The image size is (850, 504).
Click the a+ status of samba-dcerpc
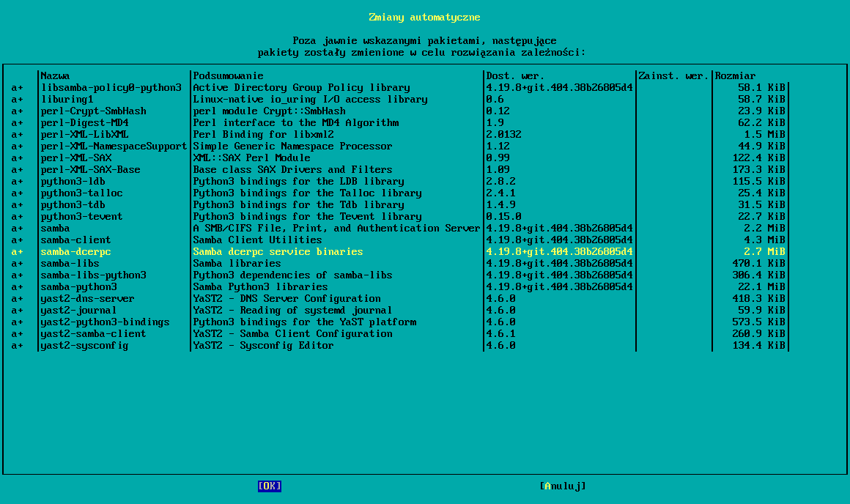click(x=18, y=252)
